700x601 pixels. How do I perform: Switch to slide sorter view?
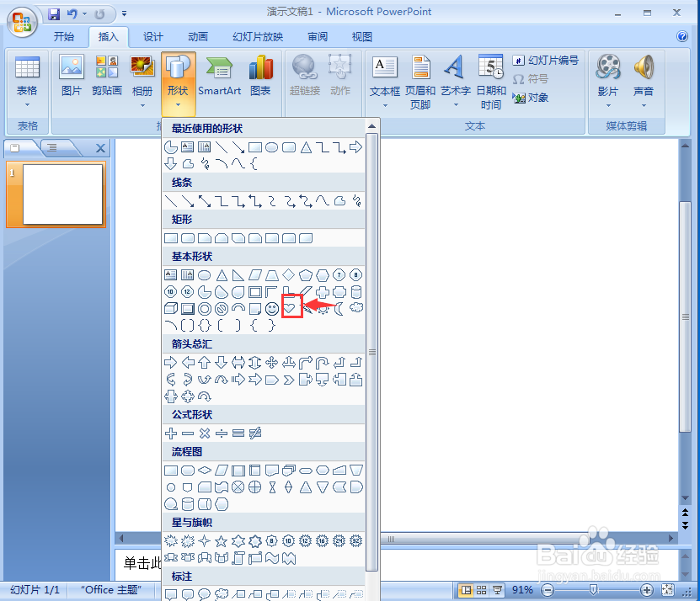pos(481,590)
